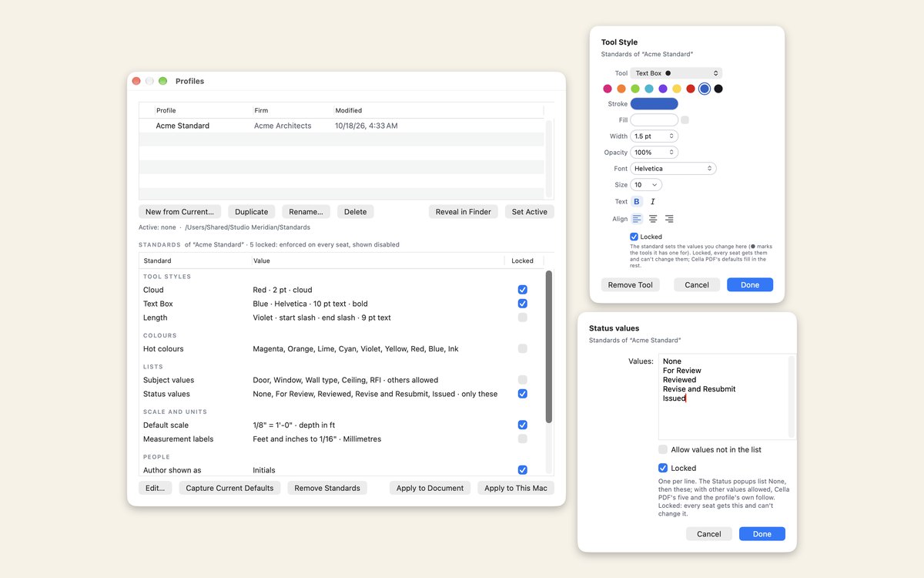Pick the lime green hot colour dot
This screenshot has width=924, height=578.
coord(635,89)
